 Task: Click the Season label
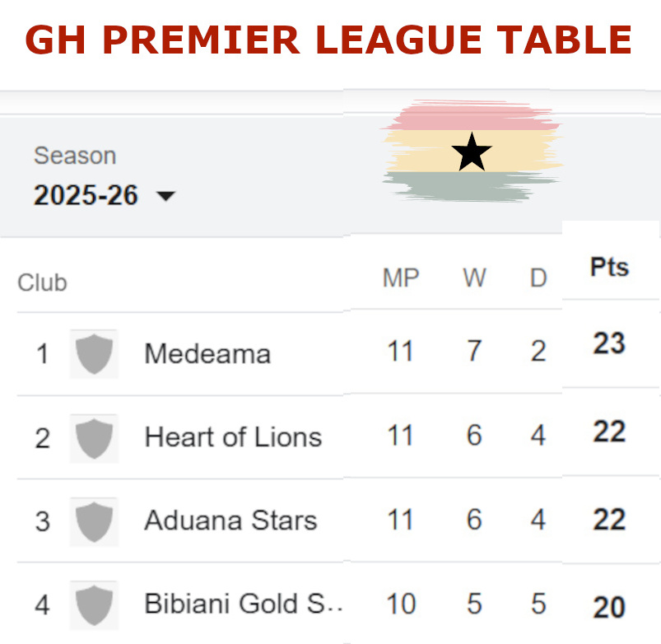[75, 156]
